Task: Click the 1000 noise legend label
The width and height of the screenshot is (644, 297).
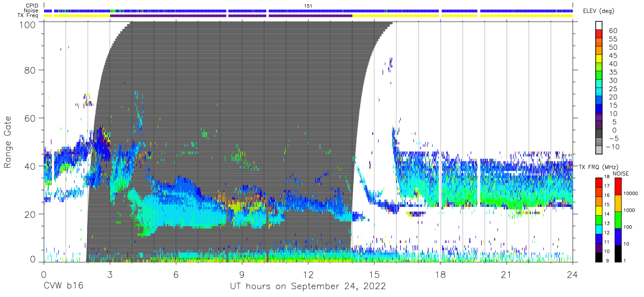Action: tap(630, 210)
